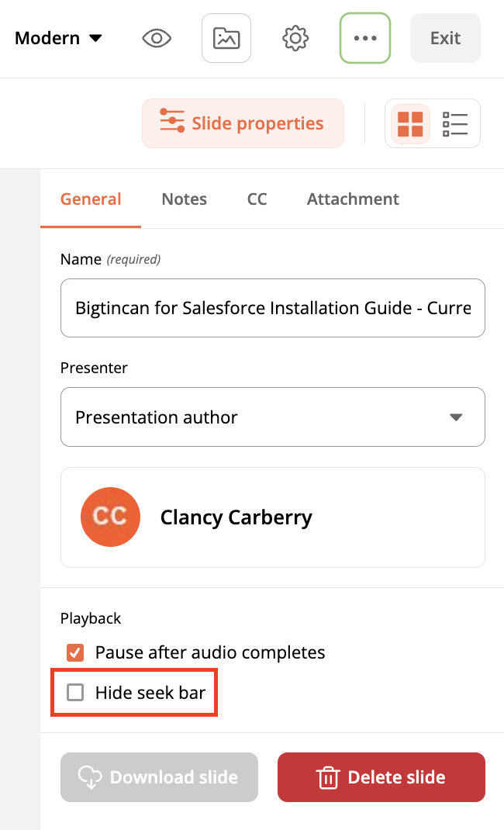
Task: Switch to grid view layout
Action: [x=410, y=123]
